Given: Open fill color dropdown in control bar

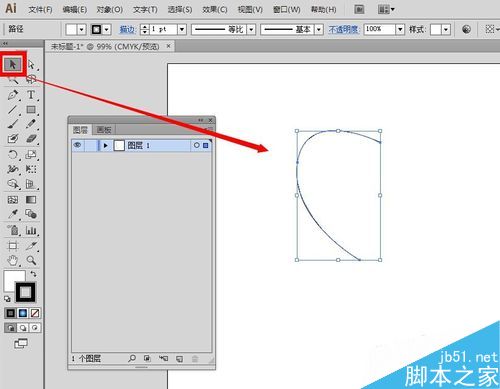Looking at the screenshot, I should click(82, 30).
